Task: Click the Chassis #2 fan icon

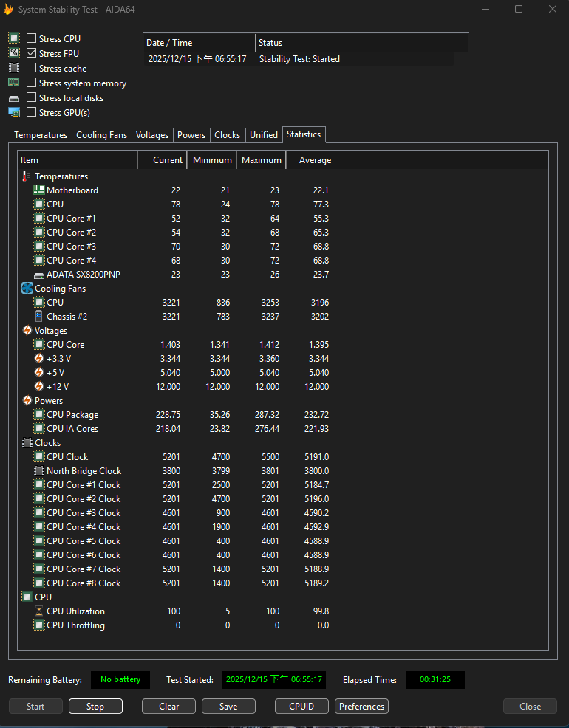Action: point(39,317)
